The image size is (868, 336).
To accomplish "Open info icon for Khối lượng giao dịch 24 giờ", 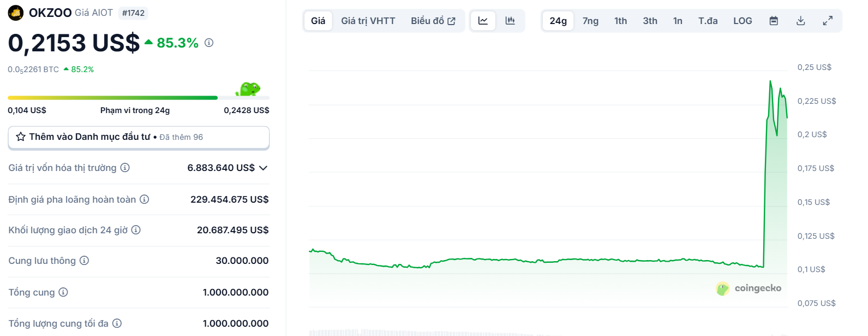I will click(136, 230).
